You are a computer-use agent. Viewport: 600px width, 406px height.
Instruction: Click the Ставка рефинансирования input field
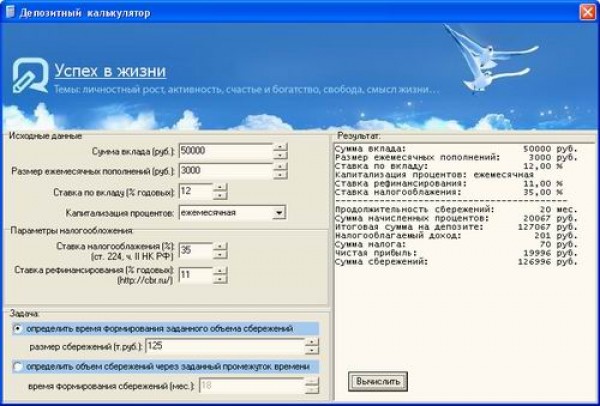coord(196,275)
